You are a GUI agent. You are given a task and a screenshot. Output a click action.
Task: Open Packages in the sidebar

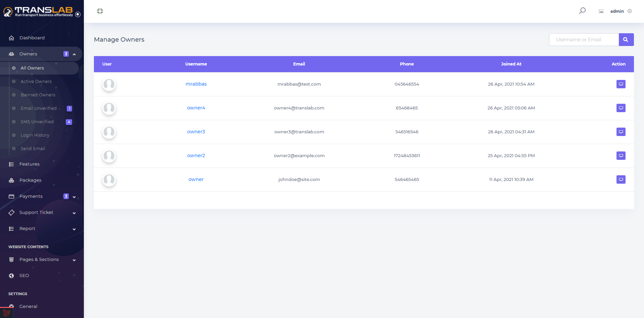click(31, 180)
